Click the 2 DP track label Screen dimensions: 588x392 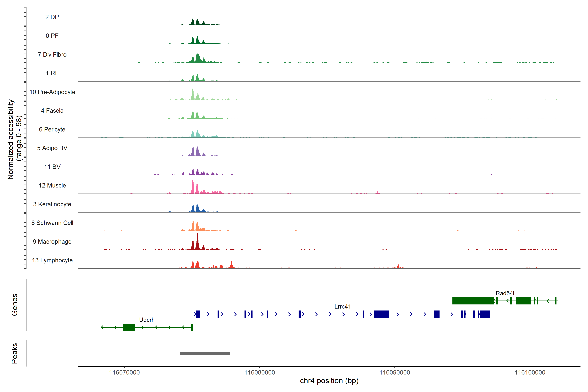pos(52,17)
